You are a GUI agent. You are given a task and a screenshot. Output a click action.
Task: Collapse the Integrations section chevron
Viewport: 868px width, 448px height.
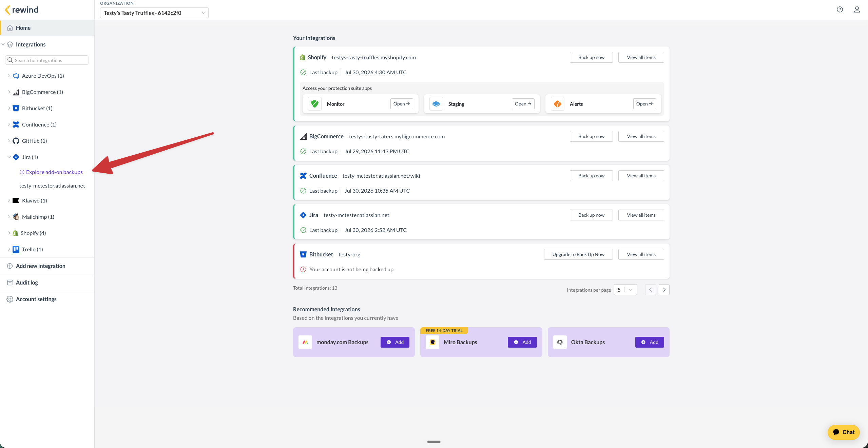[x=3, y=44]
